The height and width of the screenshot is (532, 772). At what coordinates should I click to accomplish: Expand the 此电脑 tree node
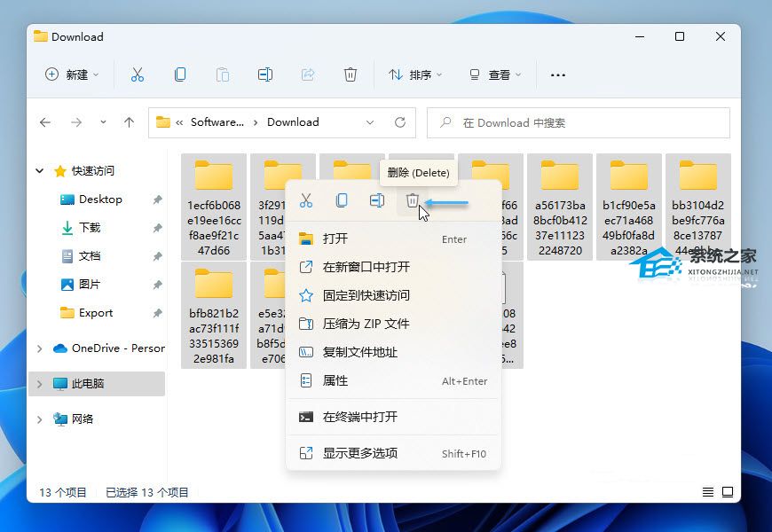[39, 384]
